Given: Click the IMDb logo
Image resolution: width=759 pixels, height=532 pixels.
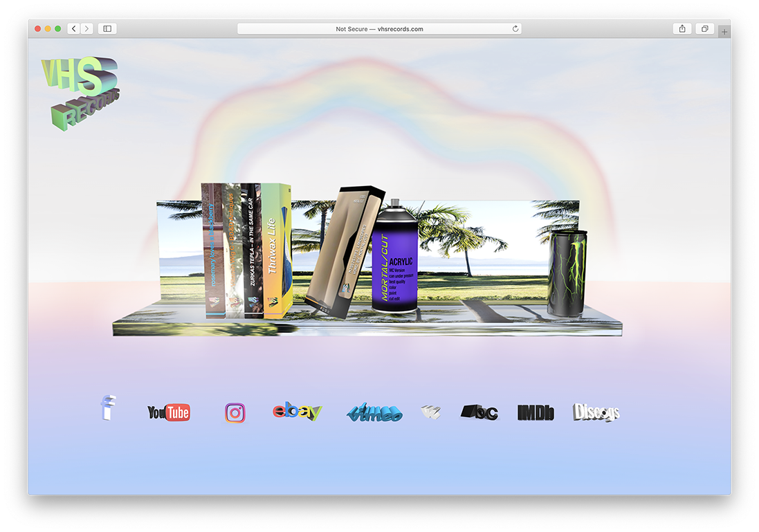Looking at the screenshot, I should click(536, 413).
